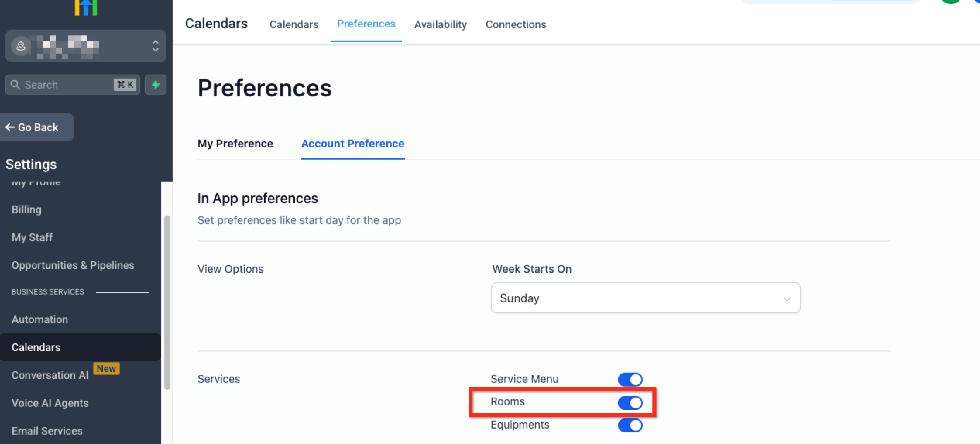Open Billing settings in the sidebar
This screenshot has height=444, width=980.
26,209
